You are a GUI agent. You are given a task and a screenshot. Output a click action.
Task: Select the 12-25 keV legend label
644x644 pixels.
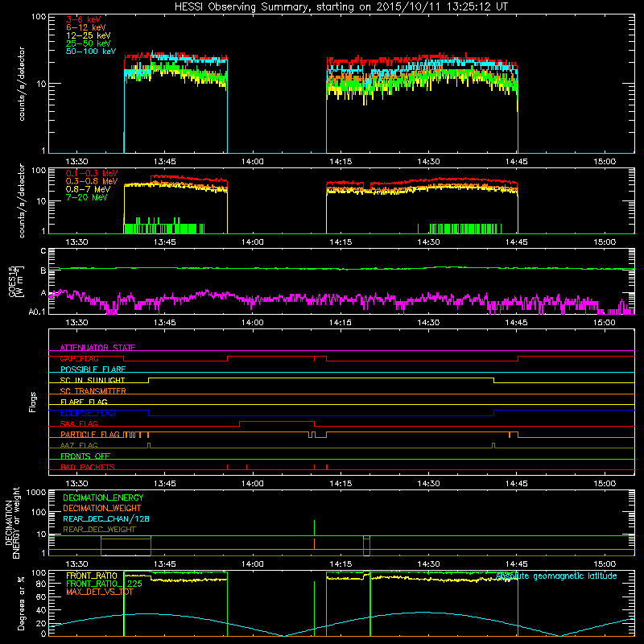coord(89,35)
